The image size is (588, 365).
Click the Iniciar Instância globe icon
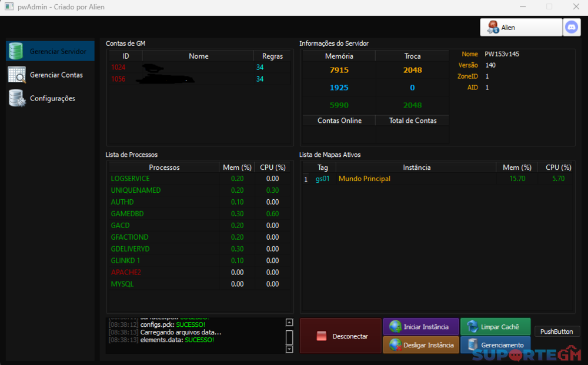tap(395, 327)
